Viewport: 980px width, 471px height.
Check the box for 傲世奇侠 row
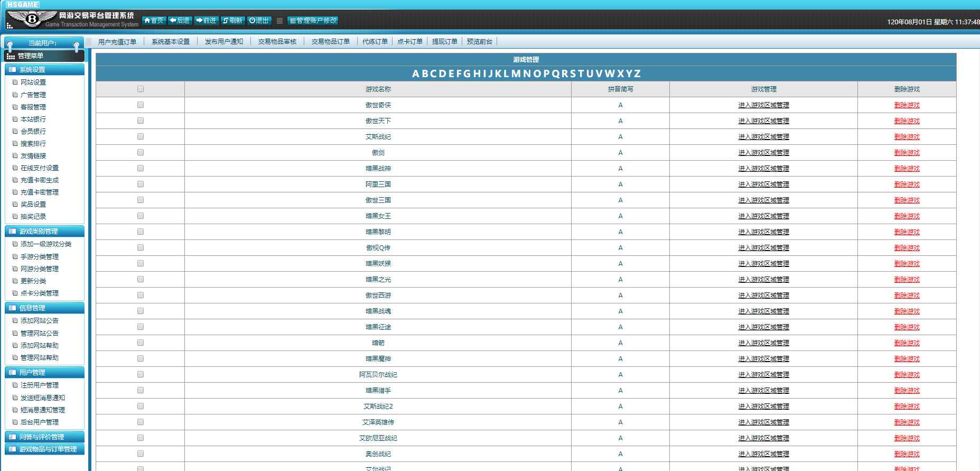click(x=141, y=105)
